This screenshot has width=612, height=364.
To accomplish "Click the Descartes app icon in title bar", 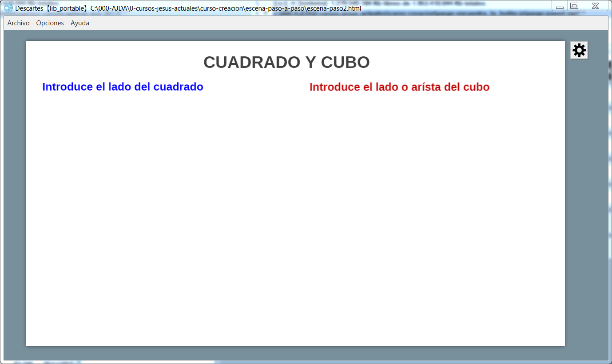I will (8, 8).
